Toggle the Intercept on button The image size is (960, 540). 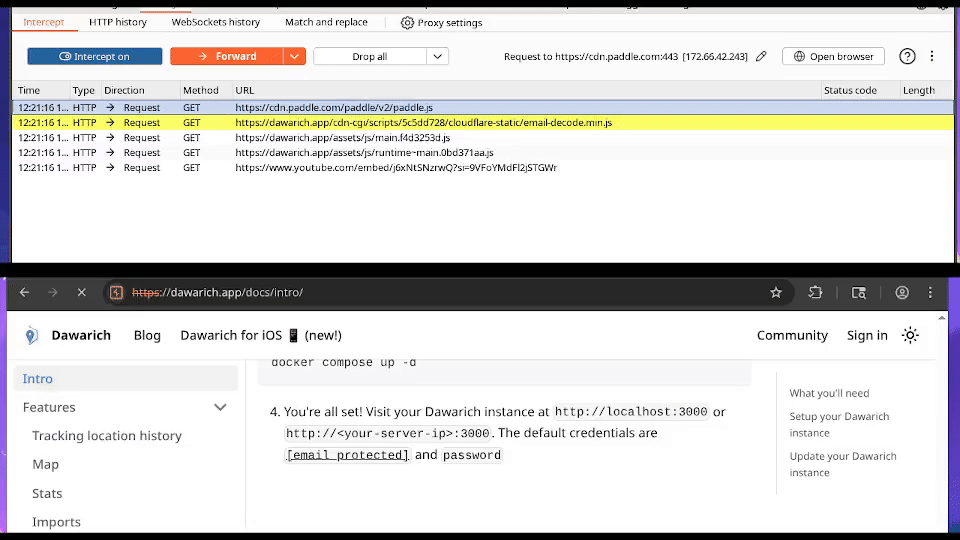tap(95, 56)
